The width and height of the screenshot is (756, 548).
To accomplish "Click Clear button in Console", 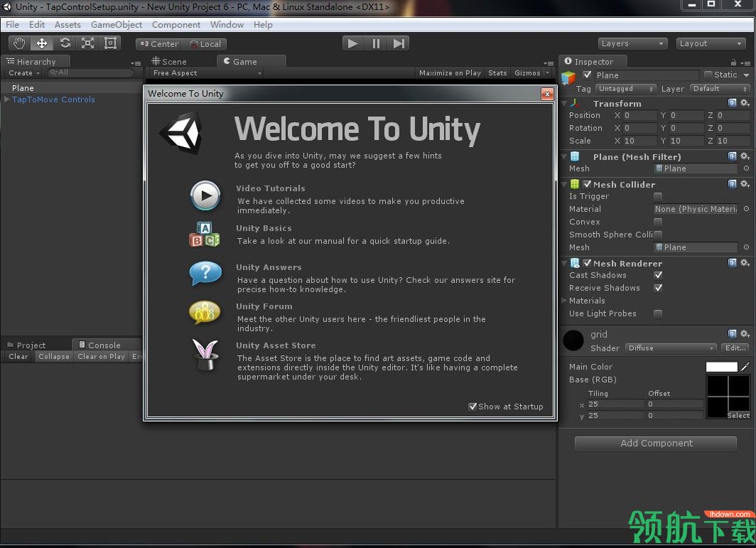I will tap(18, 357).
